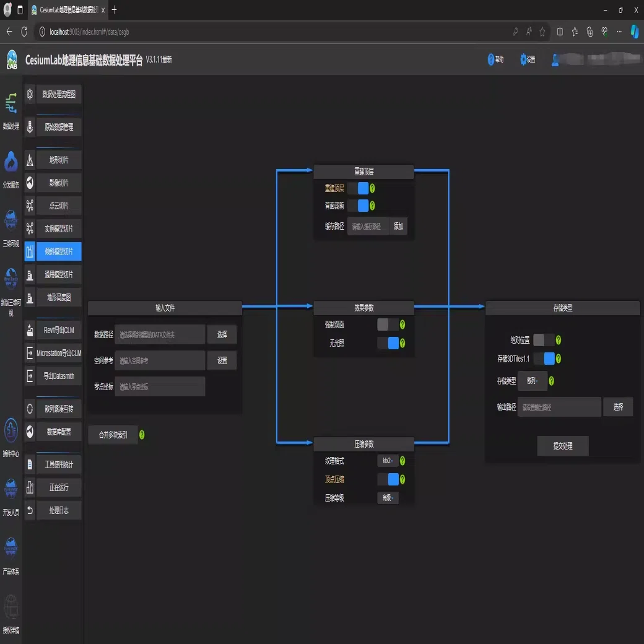Toggle the 背面裁剪 switch
This screenshot has height=644, width=644.
358,206
